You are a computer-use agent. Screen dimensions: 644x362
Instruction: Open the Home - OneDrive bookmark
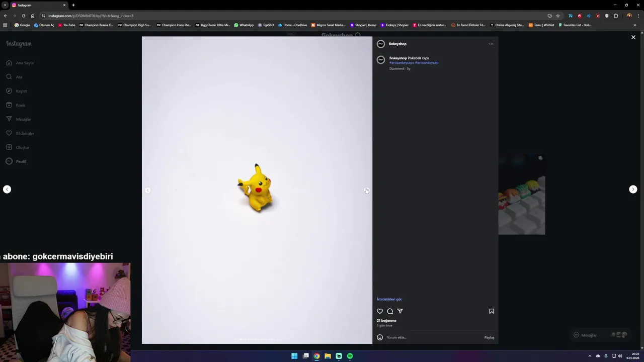(292, 25)
